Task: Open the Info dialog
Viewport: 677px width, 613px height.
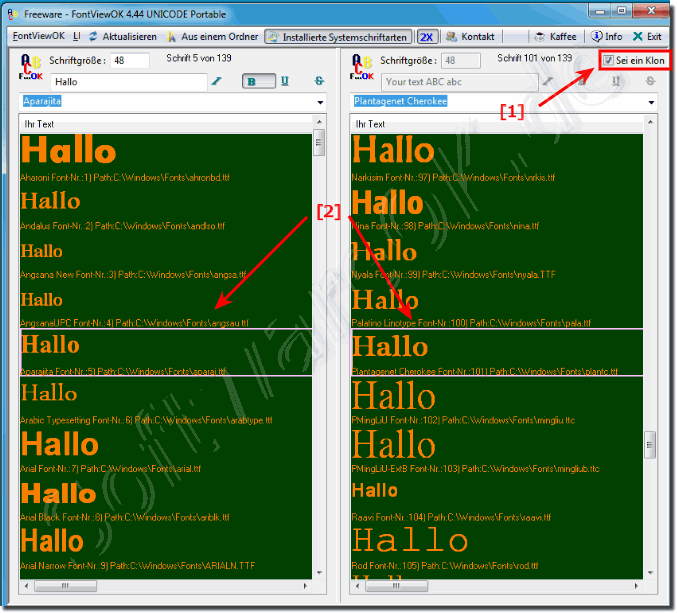Action: [x=606, y=37]
